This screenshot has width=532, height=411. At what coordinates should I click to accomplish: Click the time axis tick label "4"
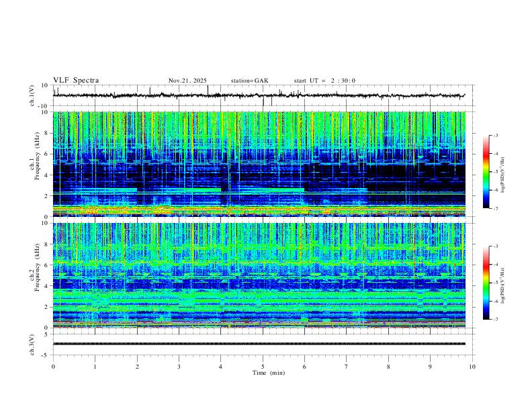[x=221, y=367]
